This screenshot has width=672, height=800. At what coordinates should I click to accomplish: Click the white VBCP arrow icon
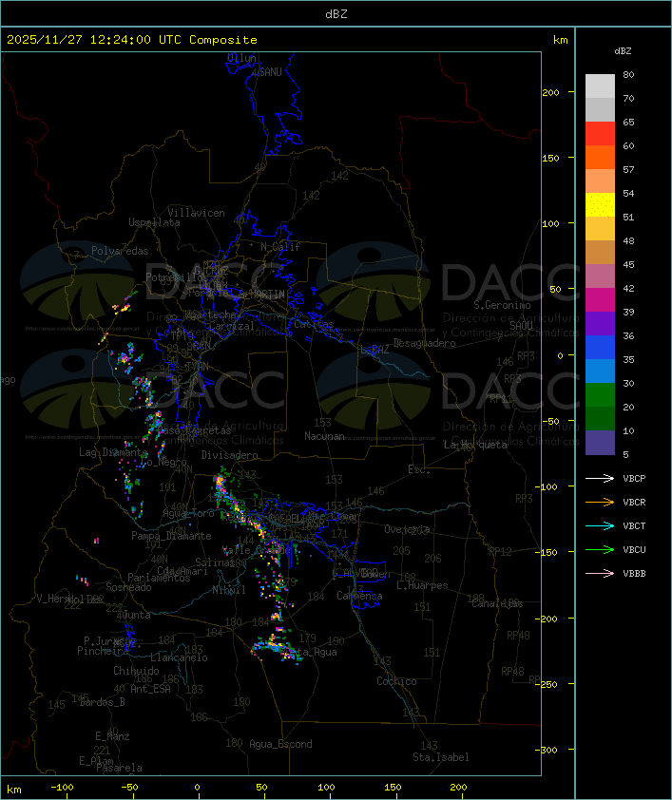[x=600, y=478]
